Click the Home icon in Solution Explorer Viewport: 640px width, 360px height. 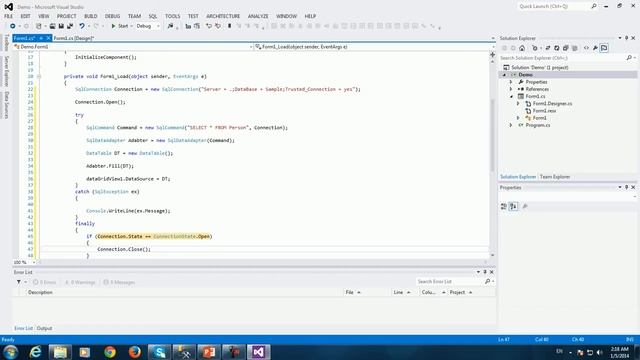pos(522,48)
